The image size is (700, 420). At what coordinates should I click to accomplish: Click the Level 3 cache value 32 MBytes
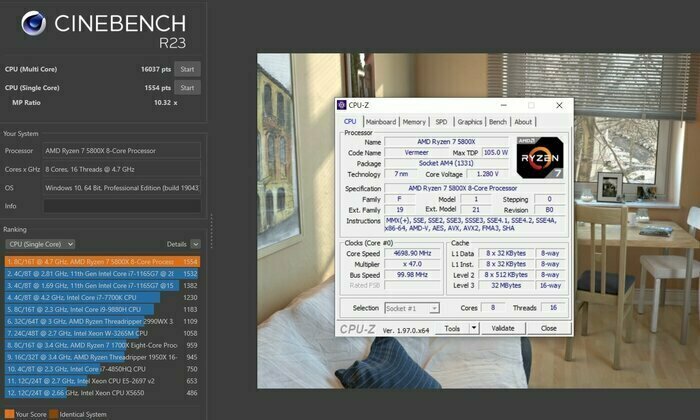click(506, 285)
